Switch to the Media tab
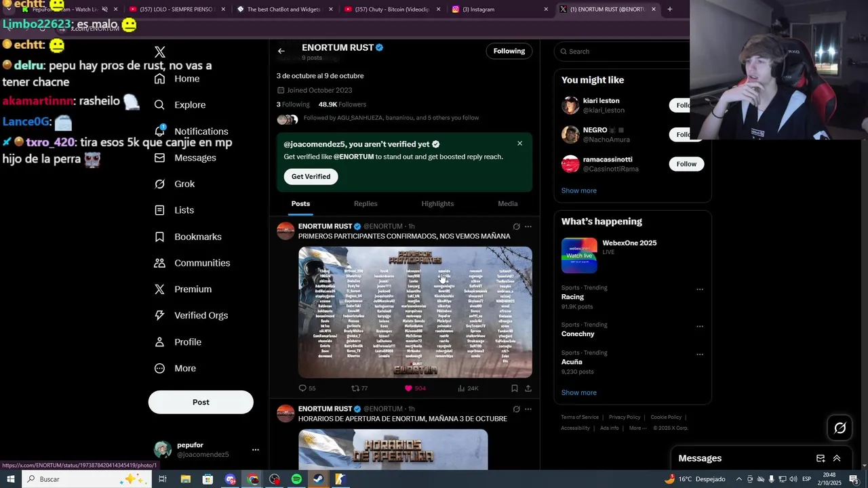This screenshot has height=488, width=868. [x=508, y=203]
